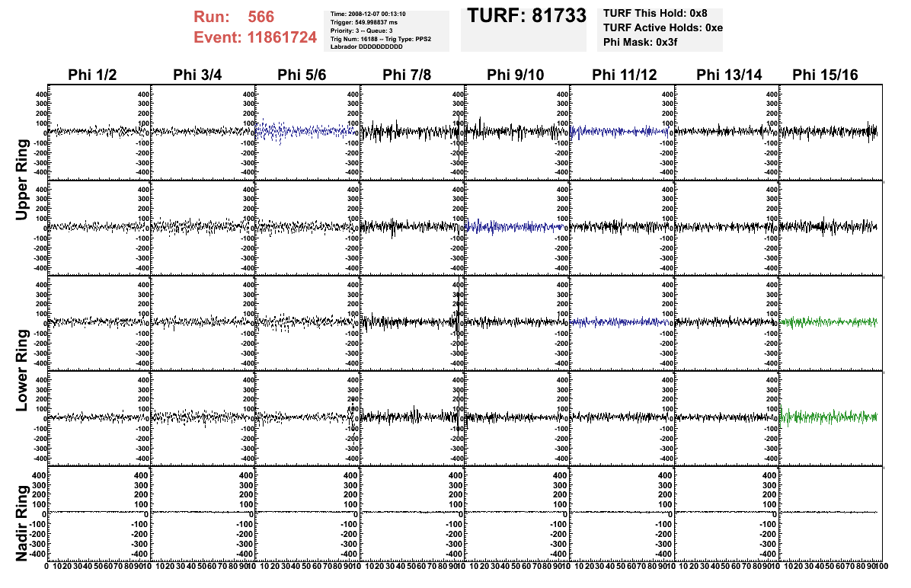Click the "TURF: 81733" heading
Viewport: 911px width, 588px height.
point(527,16)
